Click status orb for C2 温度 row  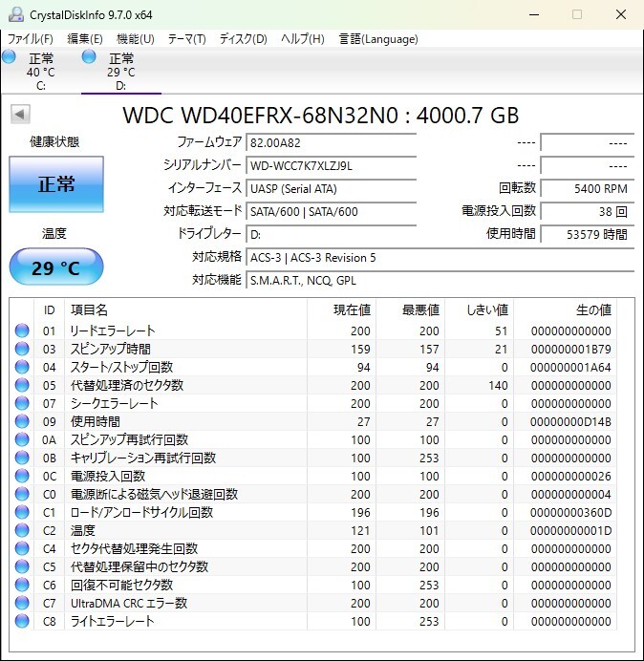(22, 530)
